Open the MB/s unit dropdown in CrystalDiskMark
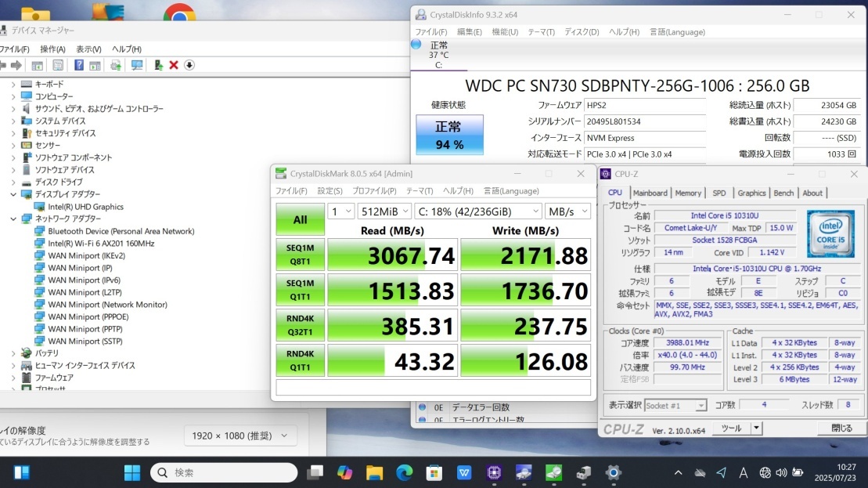Viewport: 868px width, 488px height. pyautogui.click(x=567, y=211)
